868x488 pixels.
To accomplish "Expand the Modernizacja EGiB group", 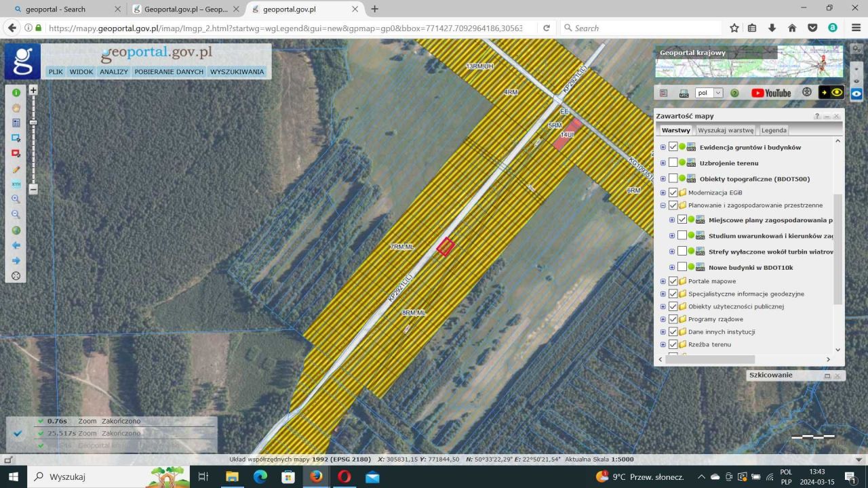I will click(x=663, y=192).
